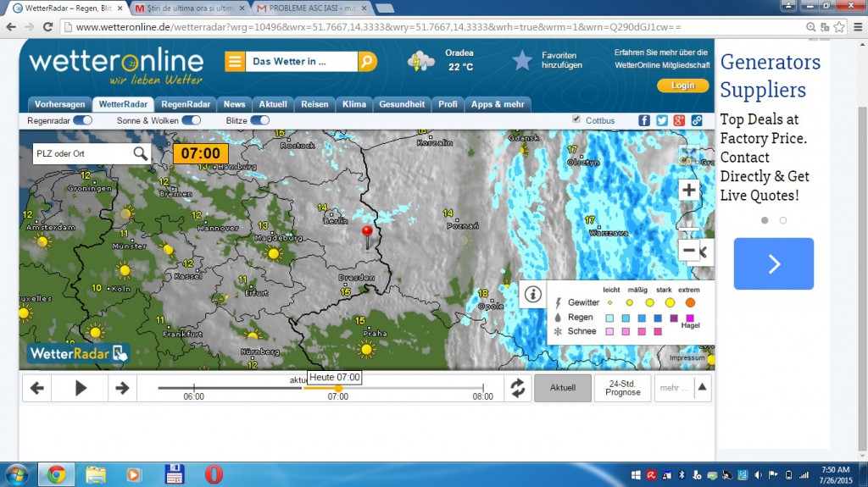Reload the page in Chrome

click(x=47, y=26)
